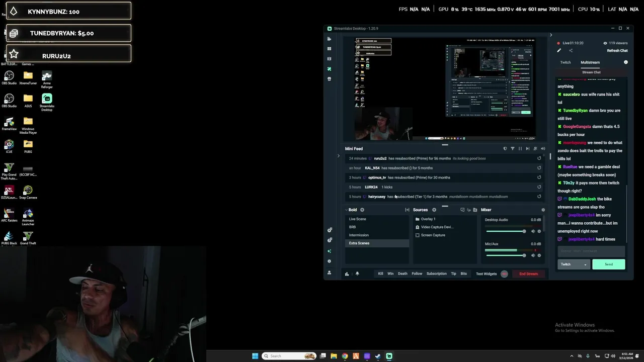Screen dimensions: 644x362
Task: Switch to Twitch chat tab
Action: coord(566,62)
